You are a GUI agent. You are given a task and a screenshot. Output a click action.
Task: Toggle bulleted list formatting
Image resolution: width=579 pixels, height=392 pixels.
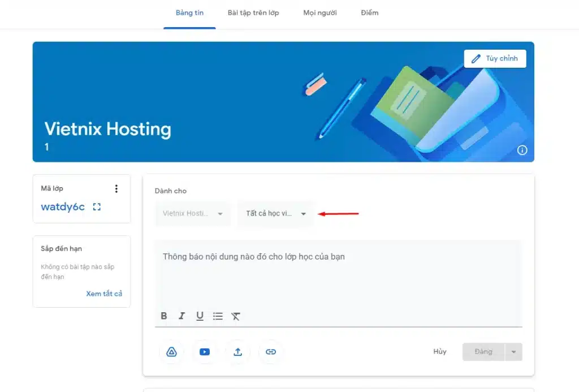[x=218, y=316]
